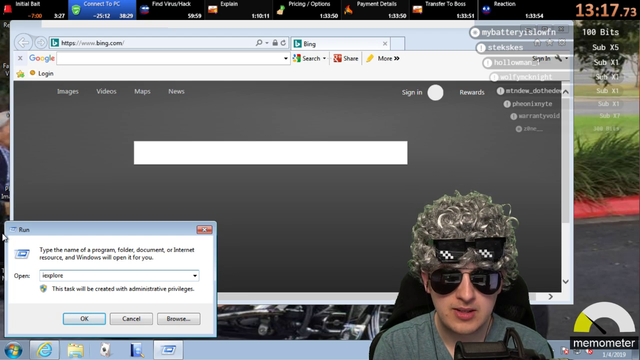Click the Solitaire card taskbar icon
The width and height of the screenshot is (640, 360).
tap(106, 350)
